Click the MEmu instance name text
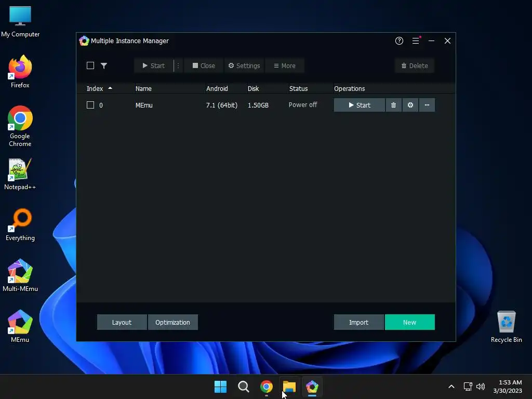 pyautogui.click(x=144, y=105)
